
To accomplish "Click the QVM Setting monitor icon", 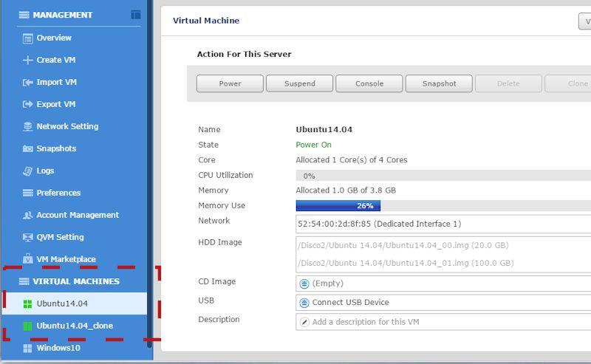I will [x=27, y=238].
